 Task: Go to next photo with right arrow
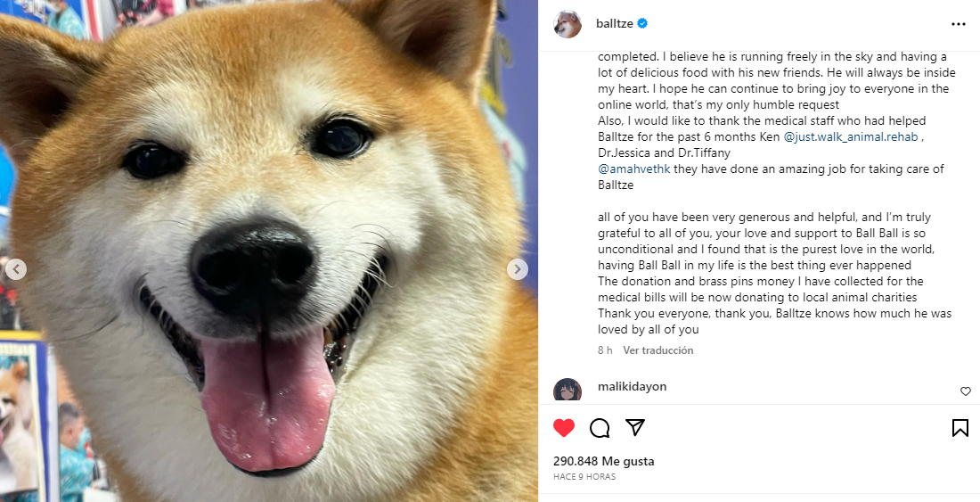coord(517,269)
